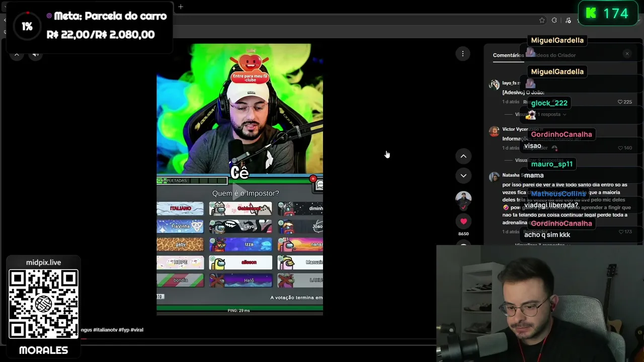644x362 pixels.
Task: Click the #italianotv hashtag
Action: (105, 330)
